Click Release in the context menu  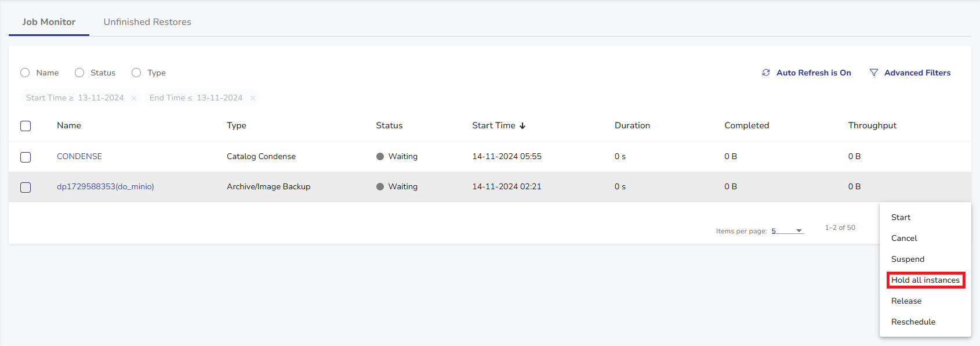pyautogui.click(x=906, y=301)
